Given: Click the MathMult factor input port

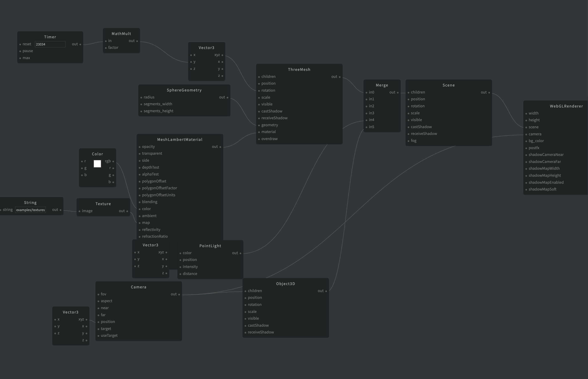Looking at the screenshot, I should point(106,48).
